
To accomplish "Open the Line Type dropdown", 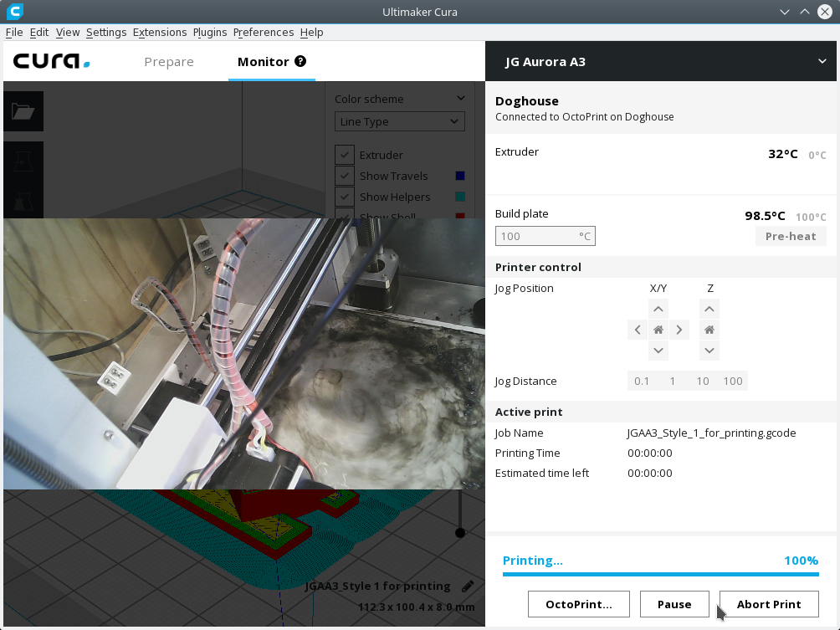I will 399,121.
